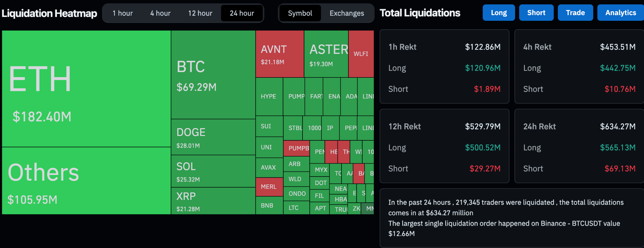The height and width of the screenshot is (248, 644).
Task: Select the BTC $69.29M tile
Action: click(x=213, y=75)
